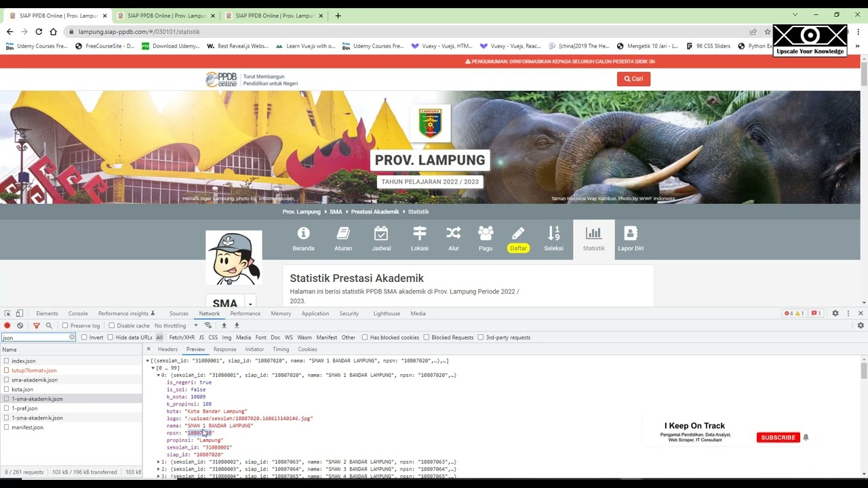Enable Preserve log checkbox
868x488 pixels.
(65, 326)
